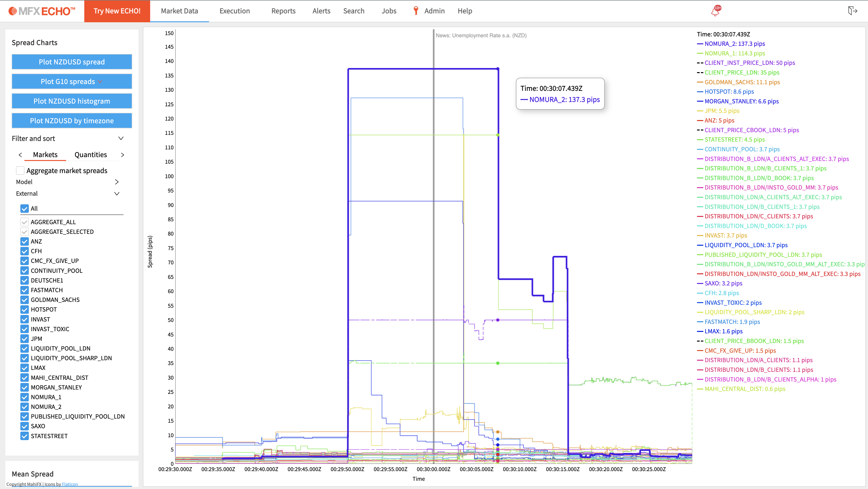868x489 pixels.
Task: Click GOLDMAN_SACHS legend entry
Action: [738, 82]
